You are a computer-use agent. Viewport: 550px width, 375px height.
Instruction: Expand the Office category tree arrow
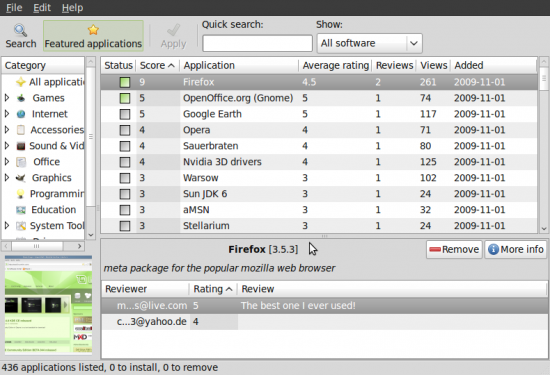click(7, 162)
